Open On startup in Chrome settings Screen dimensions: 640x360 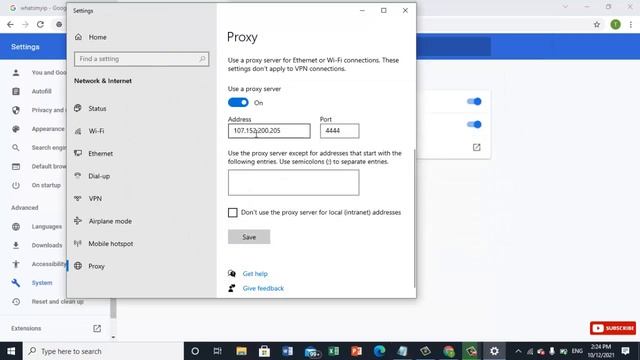pyautogui.click(x=46, y=185)
